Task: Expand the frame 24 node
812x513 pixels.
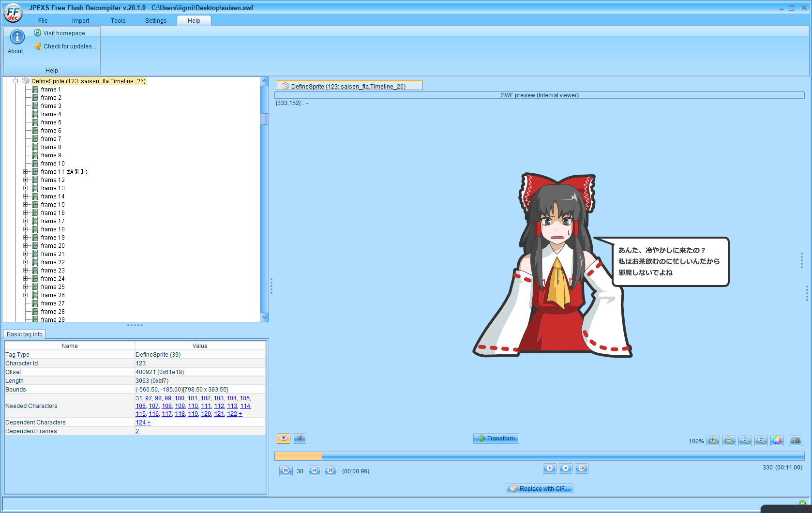Action: pyautogui.click(x=26, y=279)
